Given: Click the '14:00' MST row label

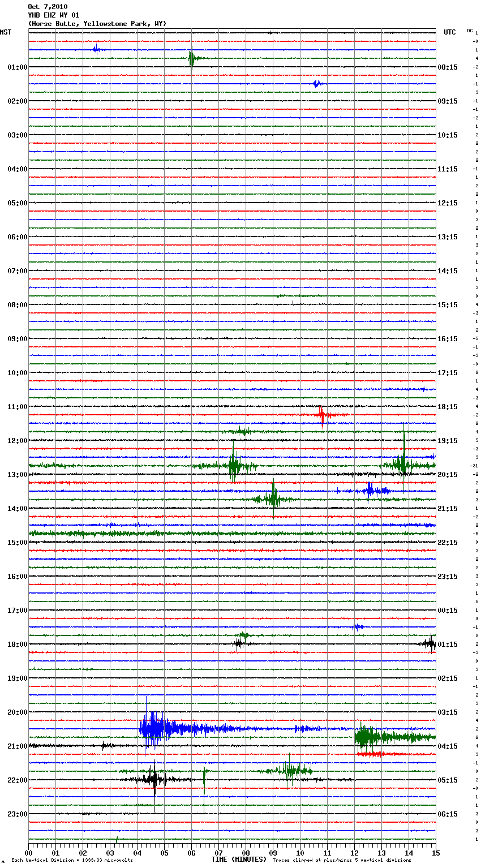Looking at the screenshot, I should coord(18,509).
